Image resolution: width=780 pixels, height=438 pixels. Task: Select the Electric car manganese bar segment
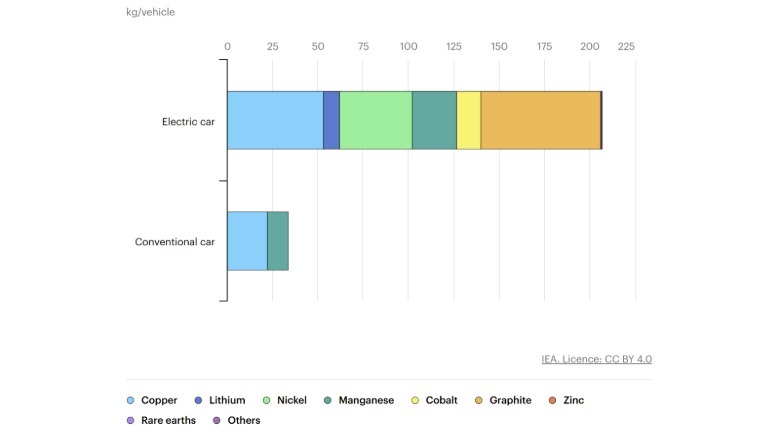point(434,120)
